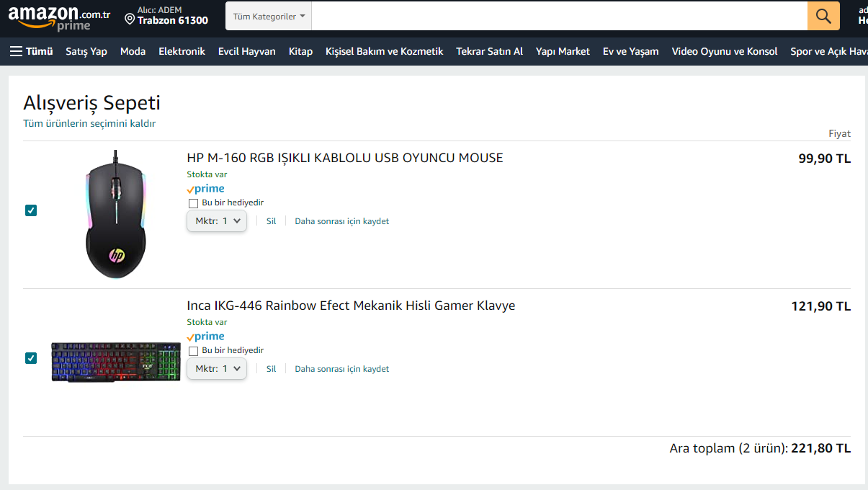Open the Yapı Market category

pyautogui.click(x=563, y=51)
